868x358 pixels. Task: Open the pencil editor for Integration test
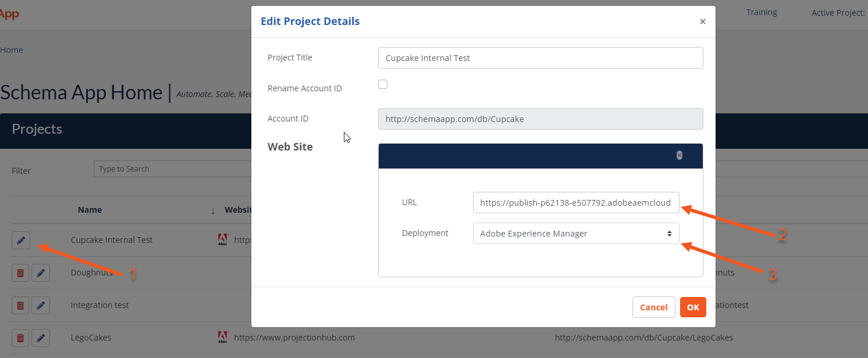coord(40,305)
